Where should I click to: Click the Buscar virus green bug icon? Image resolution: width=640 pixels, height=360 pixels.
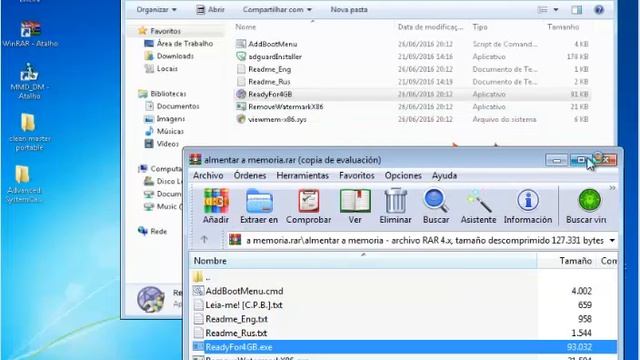pos(587,206)
